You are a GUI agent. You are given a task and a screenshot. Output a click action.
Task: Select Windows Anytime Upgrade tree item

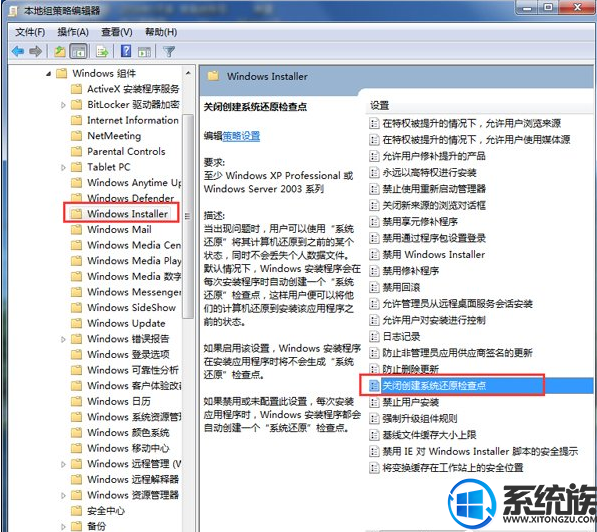(134, 182)
